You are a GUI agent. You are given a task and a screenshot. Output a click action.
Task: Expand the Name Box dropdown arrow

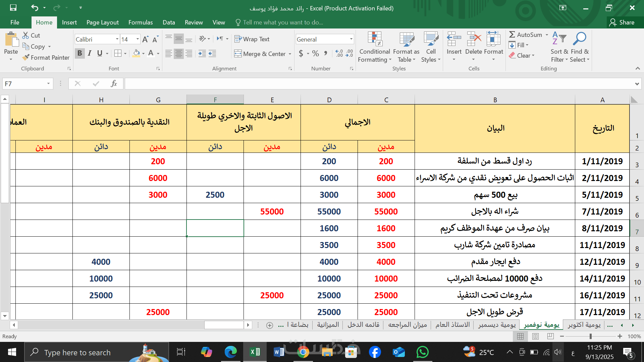point(48,83)
